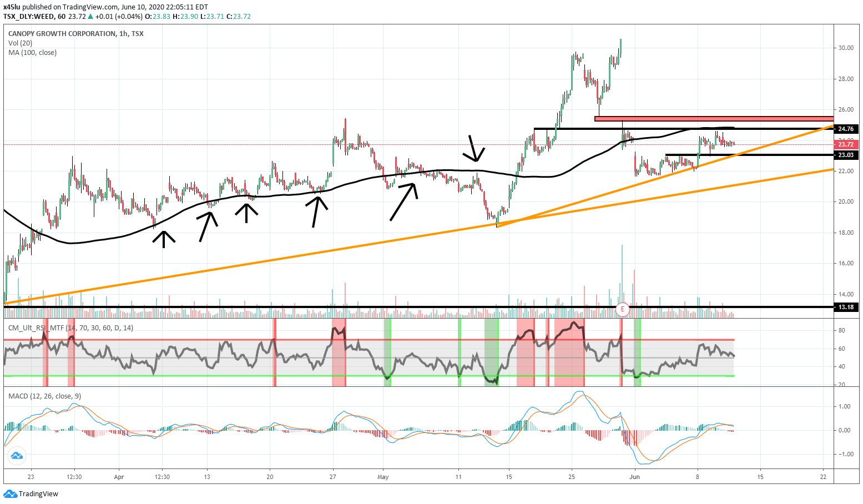Select the MACD (12, 26, close, 9) label
Screen dimensions: 863x504
tap(44, 396)
